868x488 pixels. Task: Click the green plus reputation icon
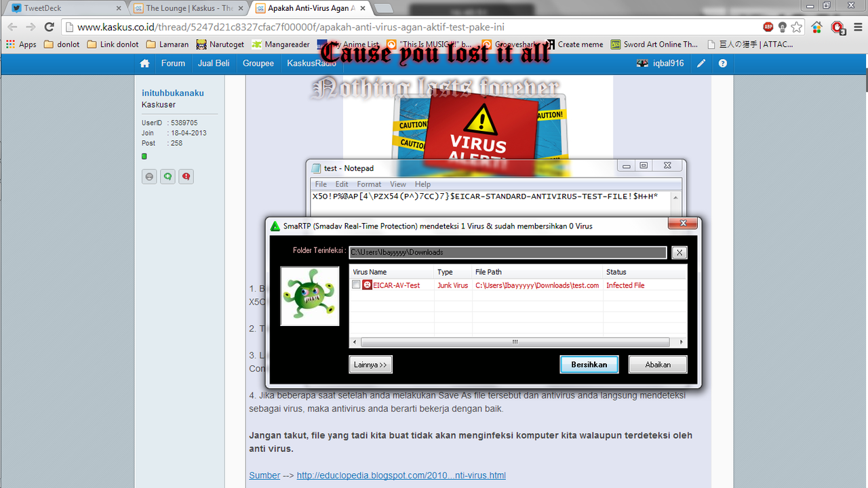[167, 177]
